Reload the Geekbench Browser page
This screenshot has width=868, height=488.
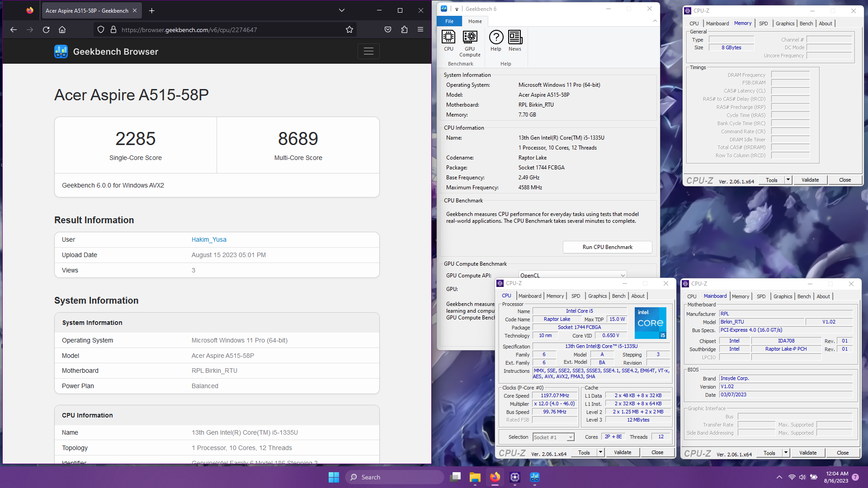[x=46, y=30]
